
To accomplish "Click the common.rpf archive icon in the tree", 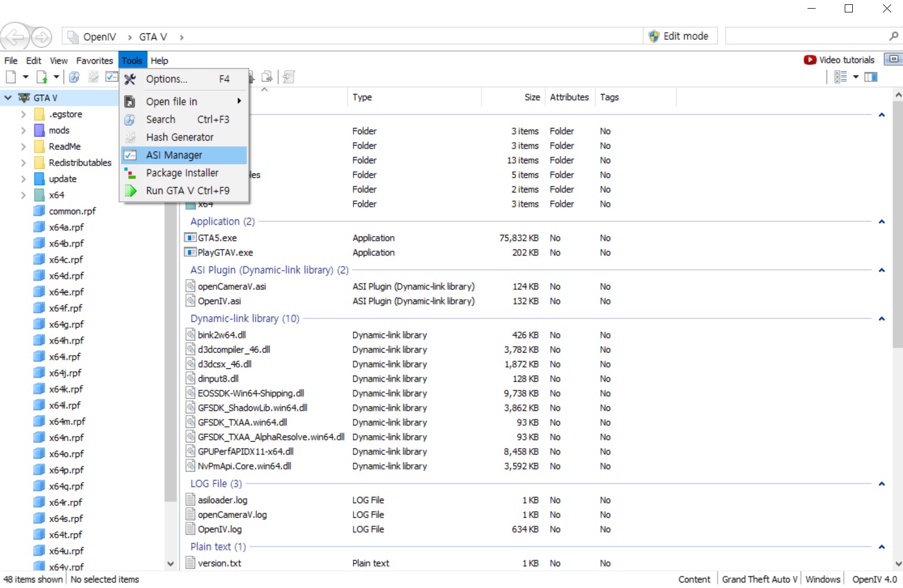I will coord(39,211).
